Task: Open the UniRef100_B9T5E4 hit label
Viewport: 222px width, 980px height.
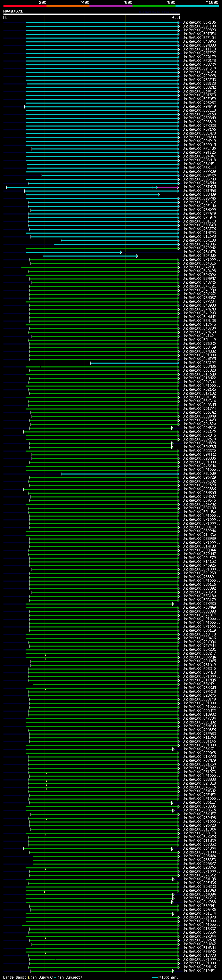Action: (x=199, y=34)
